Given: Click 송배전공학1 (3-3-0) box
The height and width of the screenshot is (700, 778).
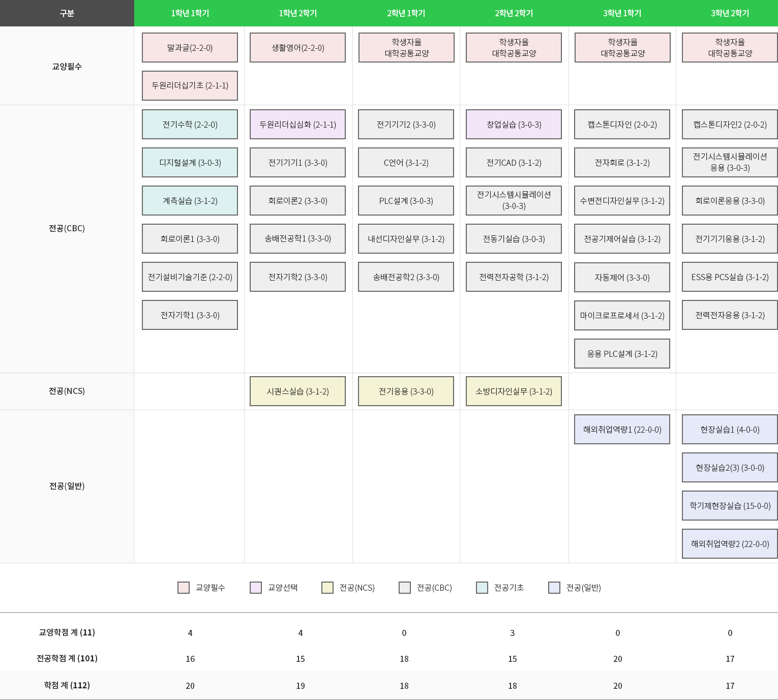Looking at the screenshot, I should [297, 239].
